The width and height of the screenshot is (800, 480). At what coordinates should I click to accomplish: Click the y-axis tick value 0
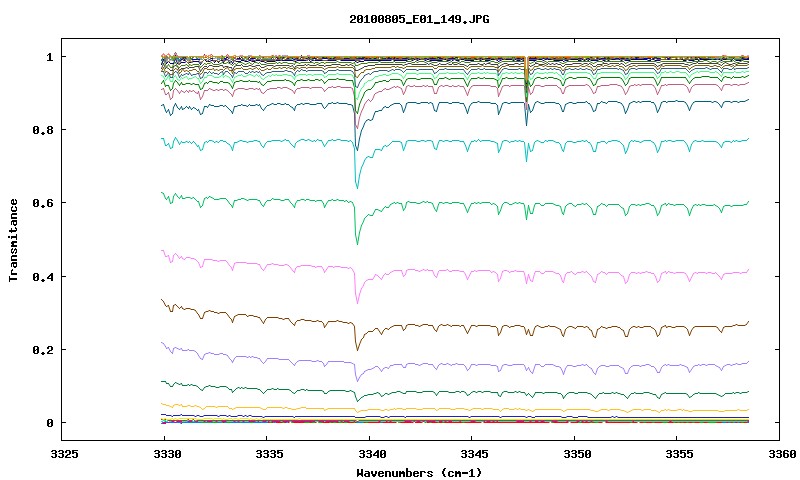(x=49, y=423)
